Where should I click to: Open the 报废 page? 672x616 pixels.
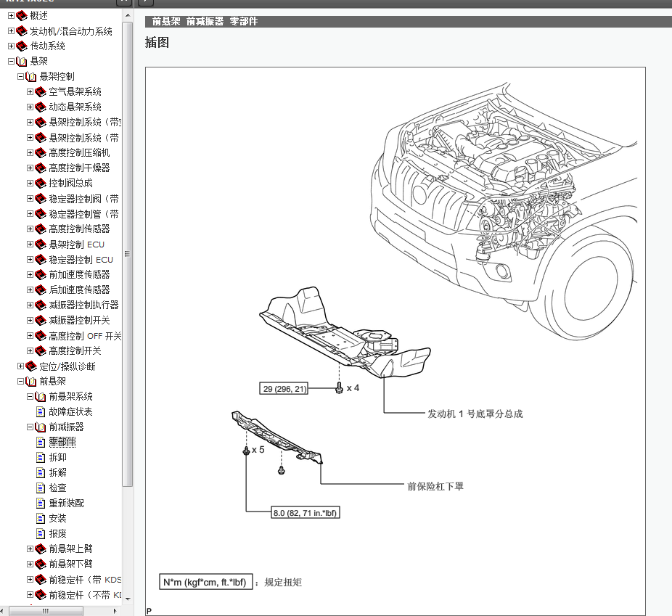(57, 534)
